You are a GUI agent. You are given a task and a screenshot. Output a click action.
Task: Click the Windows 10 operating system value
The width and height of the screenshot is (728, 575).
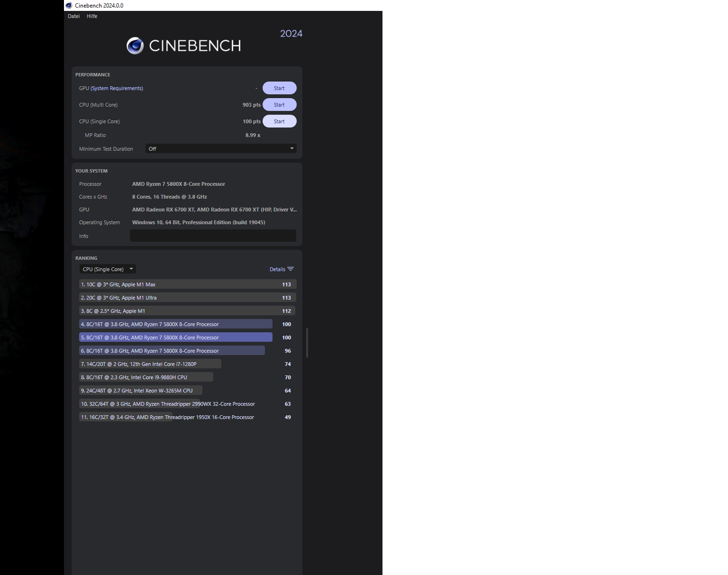(x=199, y=222)
